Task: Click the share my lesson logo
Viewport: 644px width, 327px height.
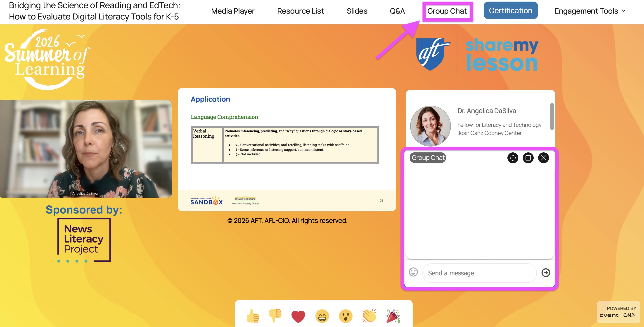Action: [502, 54]
